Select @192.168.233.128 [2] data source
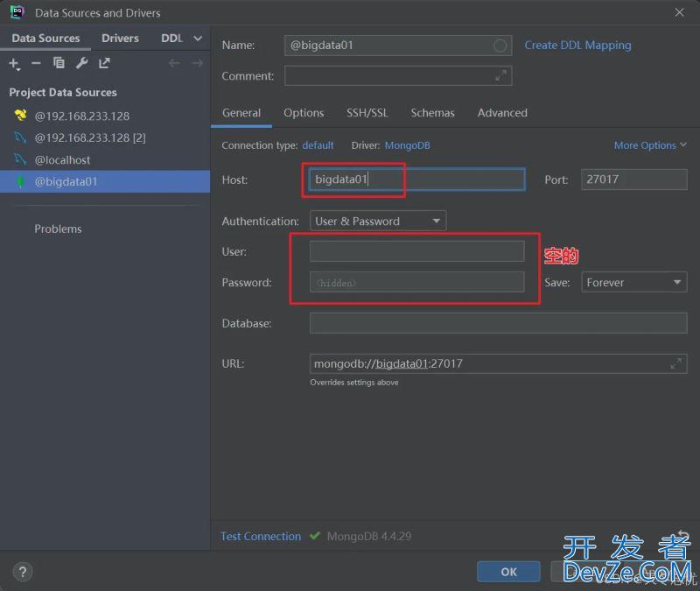The image size is (700, 591). tap(105, 138)
